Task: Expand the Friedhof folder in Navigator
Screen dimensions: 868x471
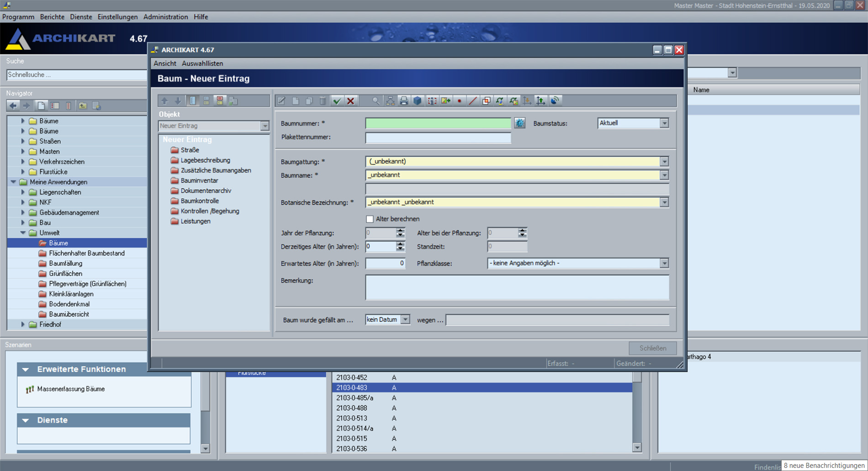Action: click(x=23, y=324)
